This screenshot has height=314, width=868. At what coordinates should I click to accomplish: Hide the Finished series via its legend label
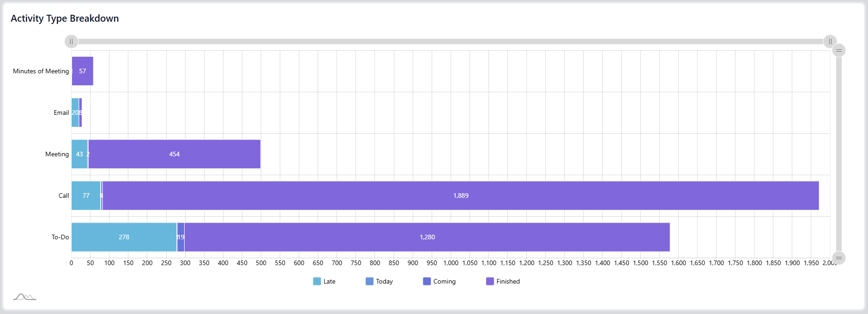pyautogui.click(x=508, y=281)
